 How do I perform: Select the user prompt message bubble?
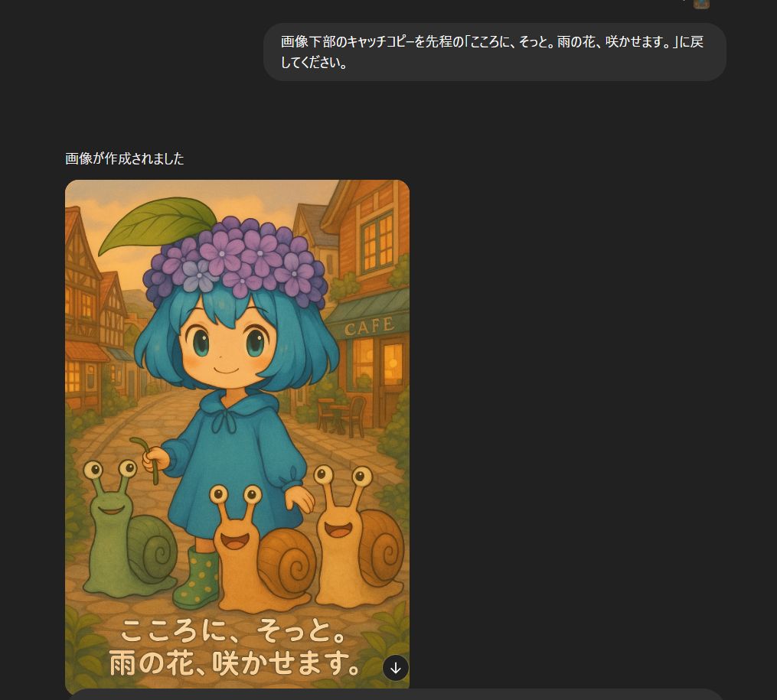(x=495, y=52)
